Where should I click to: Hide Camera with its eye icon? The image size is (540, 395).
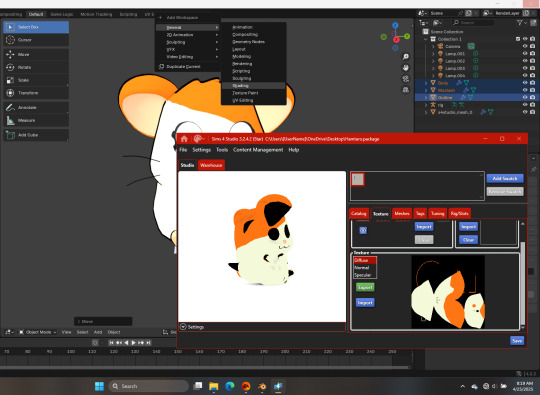[525, 46]
